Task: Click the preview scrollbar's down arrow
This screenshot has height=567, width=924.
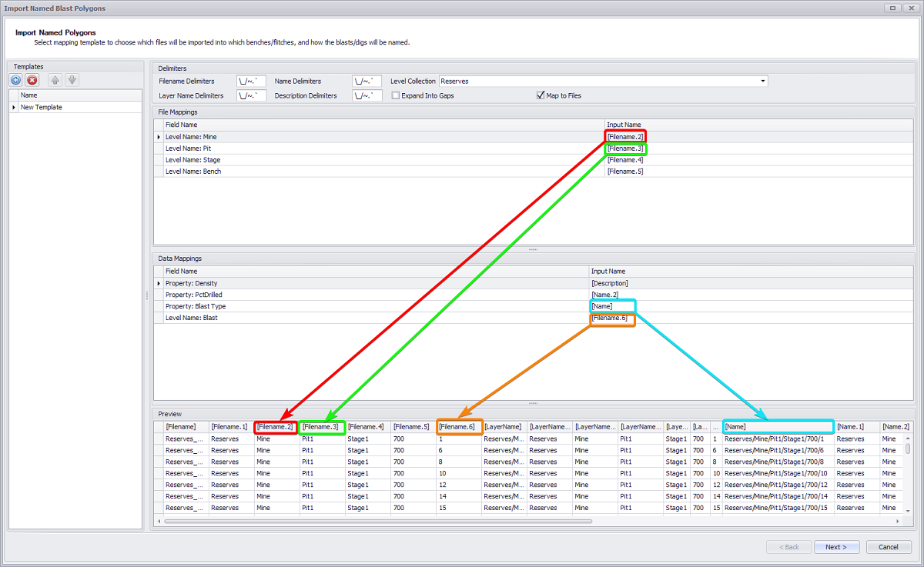Action: point(908,511)
